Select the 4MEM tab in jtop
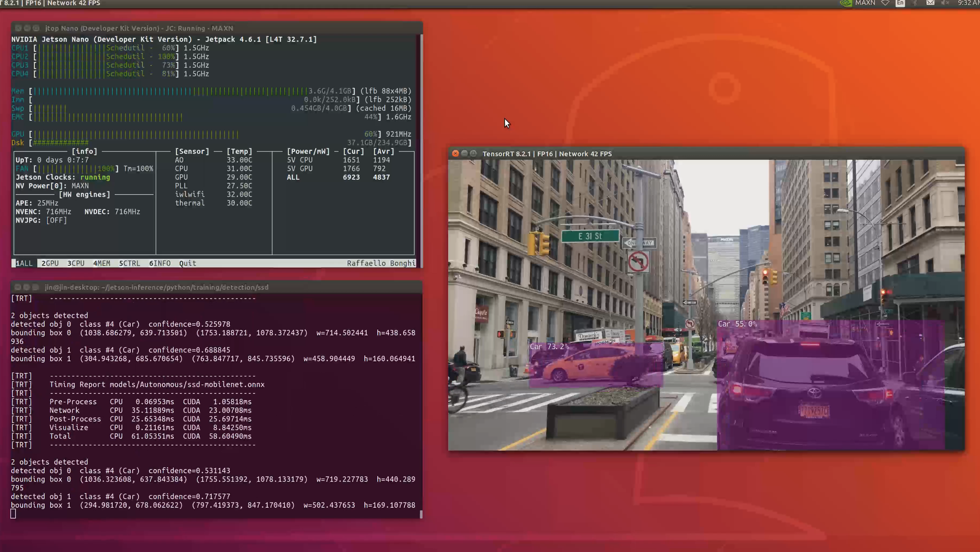 point(101,263)
